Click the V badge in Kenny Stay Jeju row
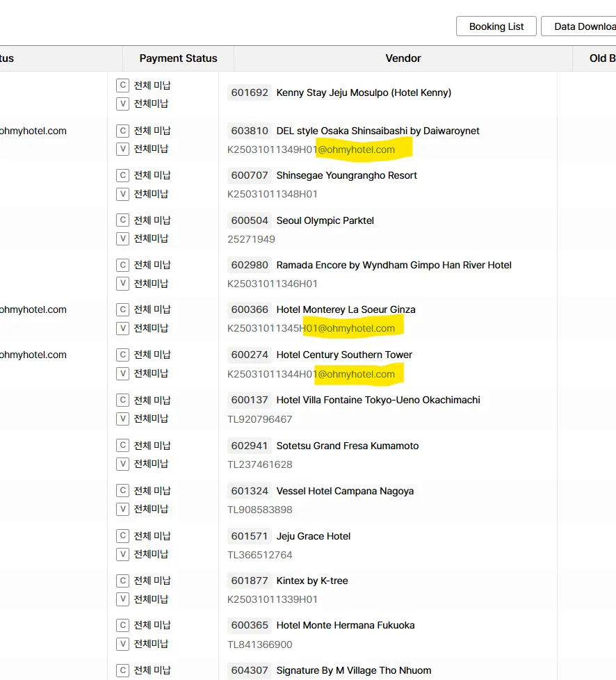 click(x=123, y=104)
